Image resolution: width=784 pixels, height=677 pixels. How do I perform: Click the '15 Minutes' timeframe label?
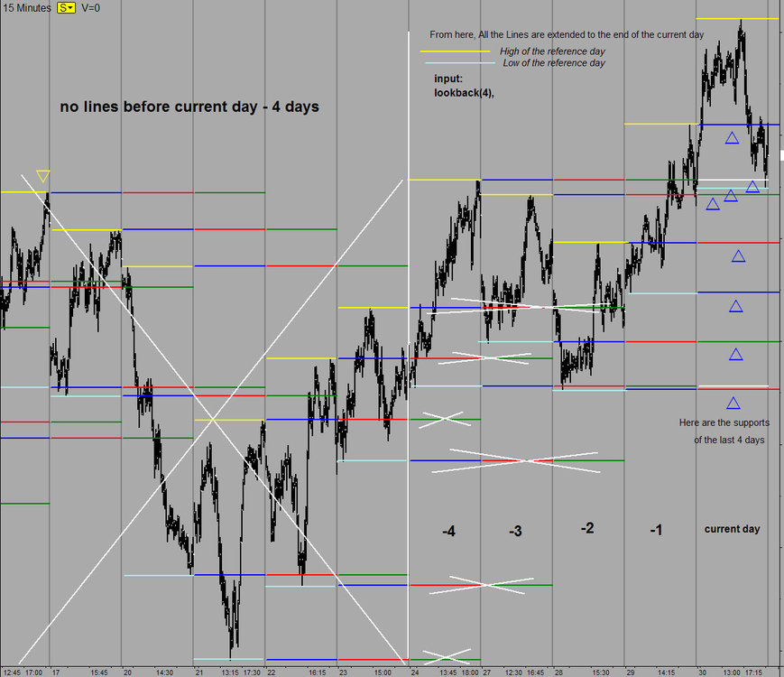click(x=27, y=8)
